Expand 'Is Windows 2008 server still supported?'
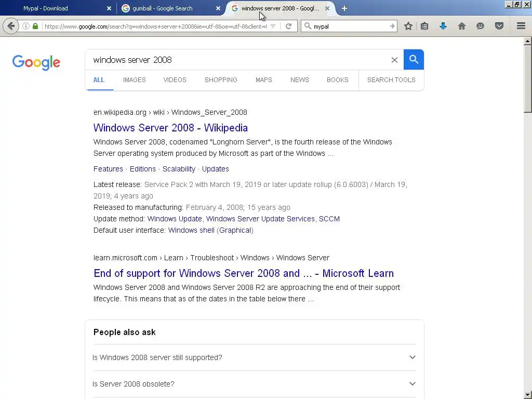The image size is (532, 399). point(254,357)
